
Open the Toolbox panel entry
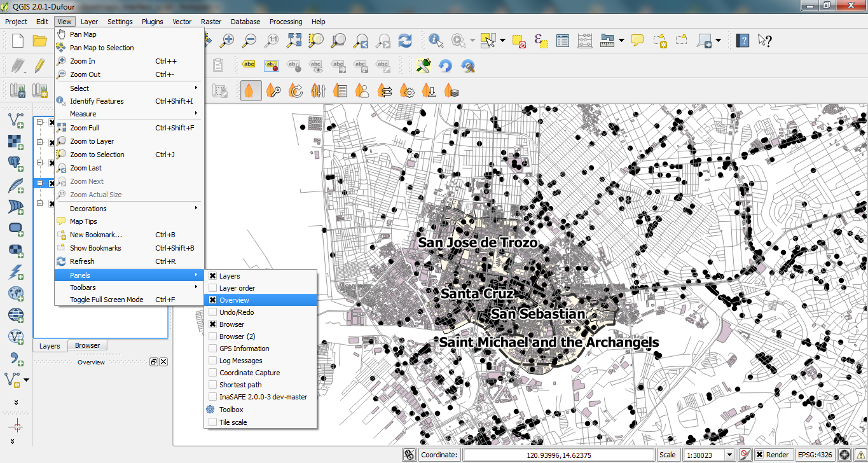(x=259, y=410)
